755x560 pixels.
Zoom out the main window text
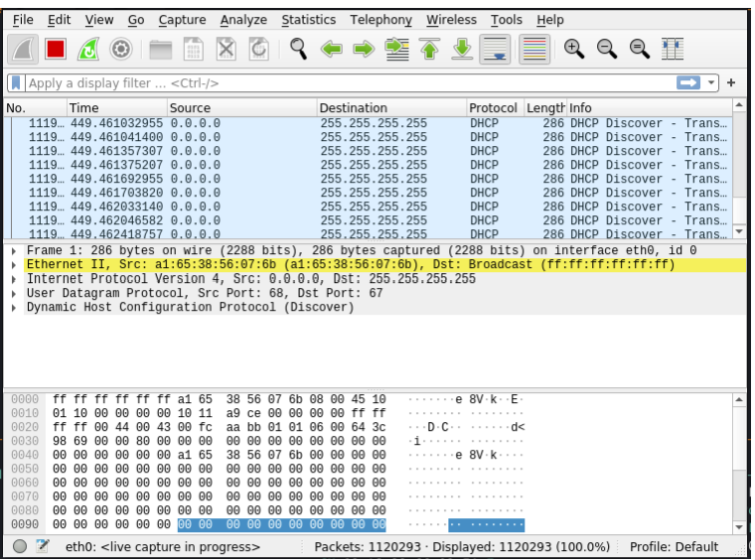607,49
